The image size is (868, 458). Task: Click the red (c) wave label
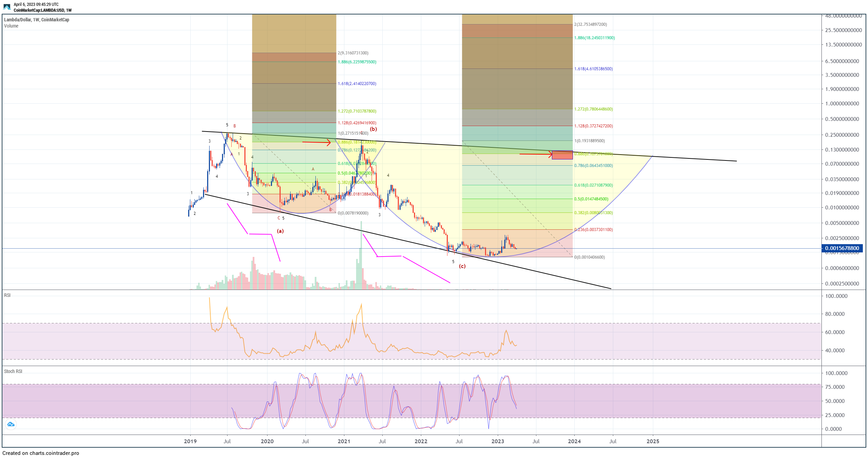(x=462, y=266)
